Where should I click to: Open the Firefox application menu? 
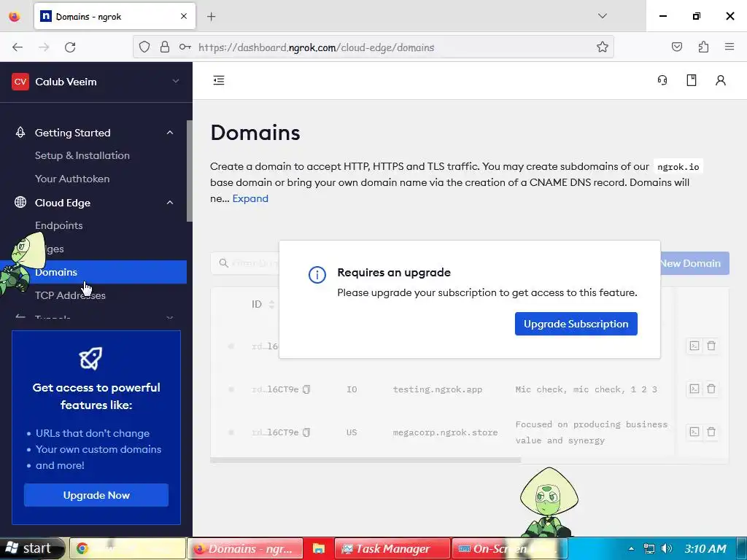pyautogui.click(x=729, y=47)
